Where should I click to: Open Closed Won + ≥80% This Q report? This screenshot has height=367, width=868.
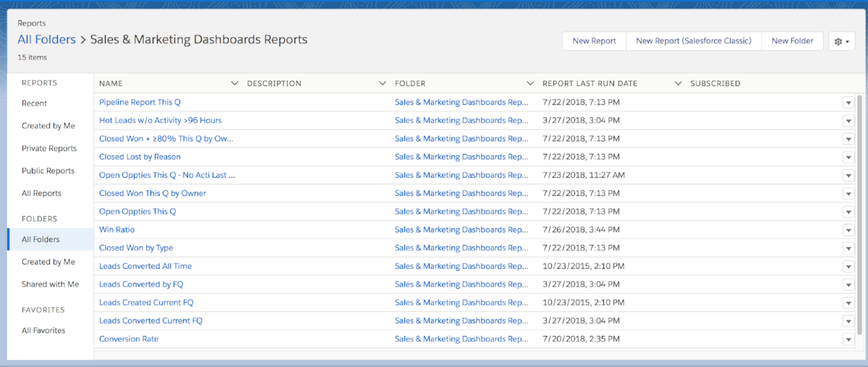(x=166, y=138)
